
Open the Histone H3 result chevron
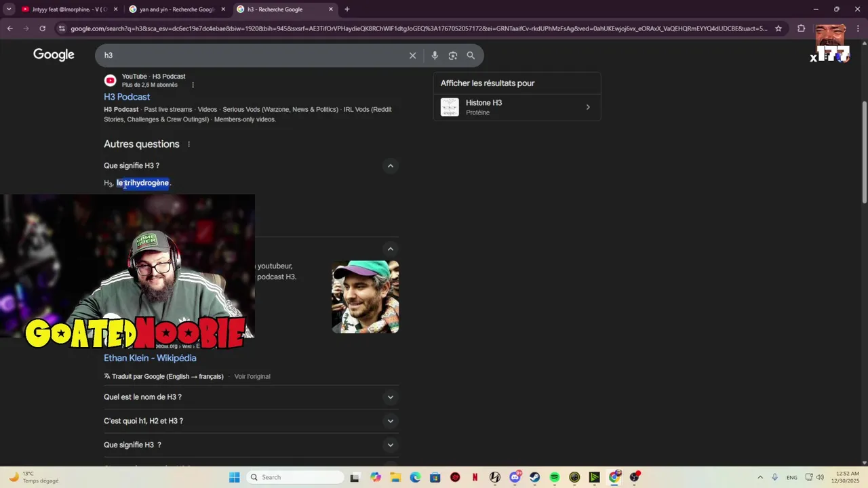(588, 107)
